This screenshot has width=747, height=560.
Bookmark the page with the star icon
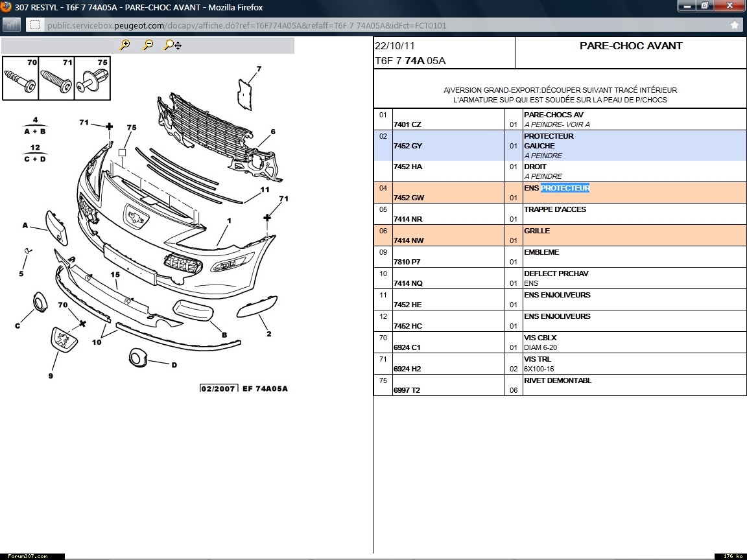734,25
